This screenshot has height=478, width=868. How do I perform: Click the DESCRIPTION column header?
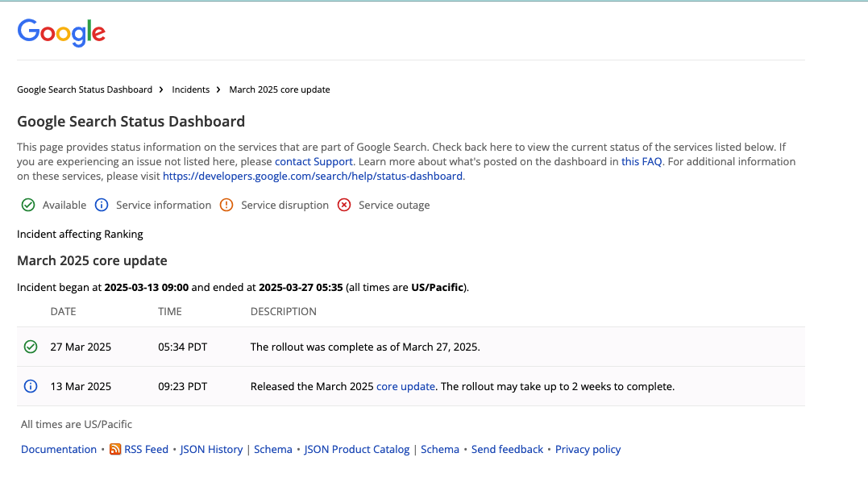coord(284,311)
